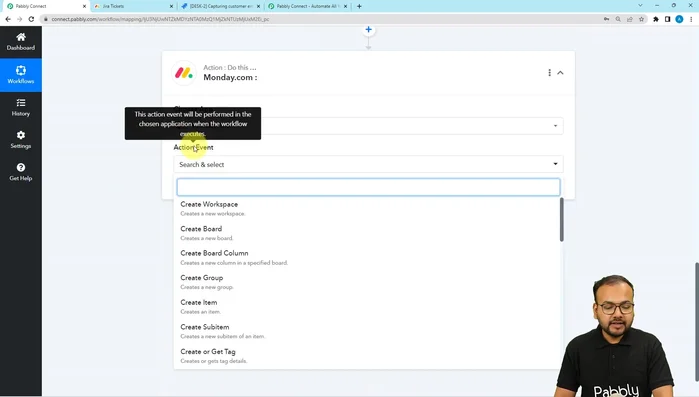Open Chrome three-dot menu
The height and width of the screenshot is (397, 699).
[691, 19]
